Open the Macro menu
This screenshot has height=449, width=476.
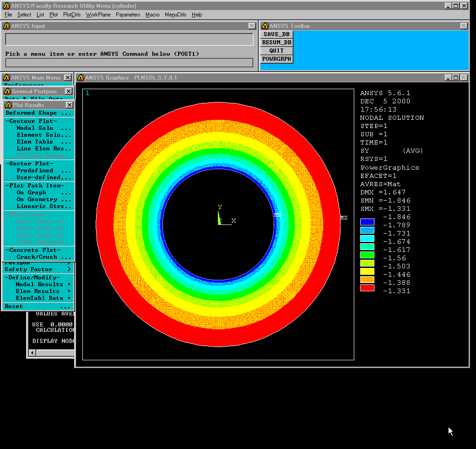(152, 15)
